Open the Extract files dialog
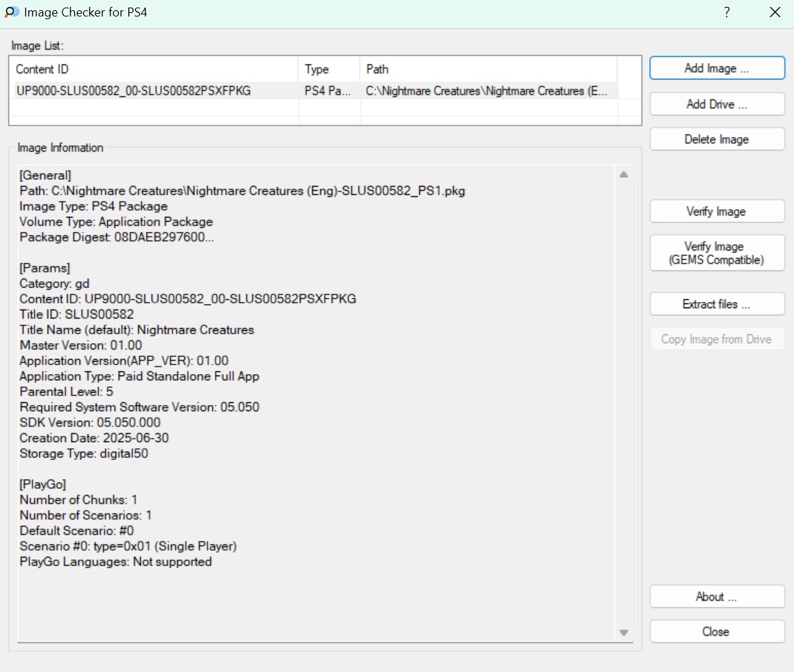This screenshot has width=794, height=672. coord(717,304)
